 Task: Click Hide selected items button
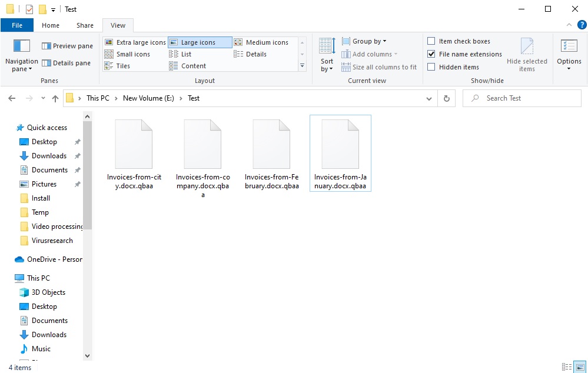527,55
